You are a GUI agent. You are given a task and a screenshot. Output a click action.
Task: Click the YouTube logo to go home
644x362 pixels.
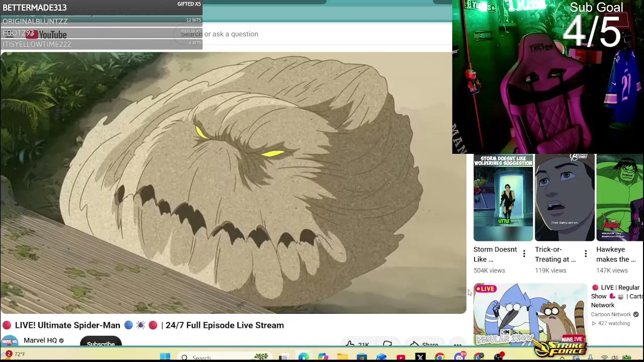pos(46,34)
